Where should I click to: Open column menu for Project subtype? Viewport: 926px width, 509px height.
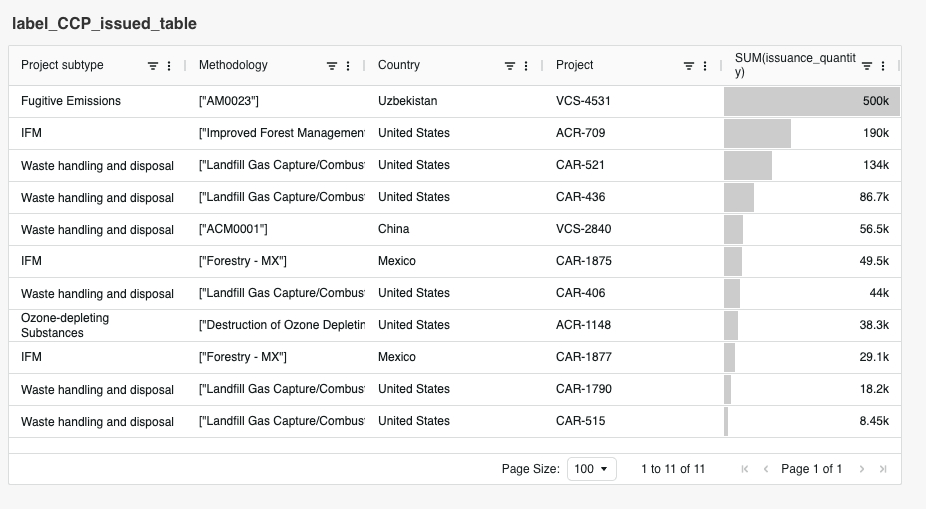169,66
